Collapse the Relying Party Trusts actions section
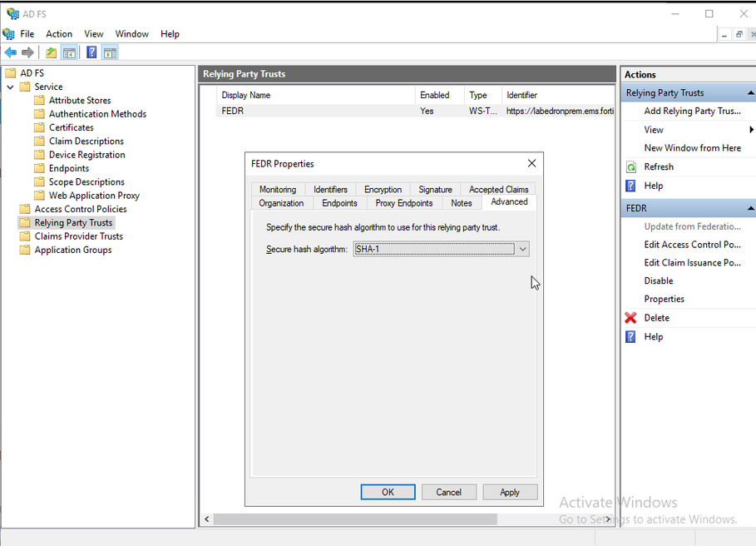The height and width of the screenshot is (546, 756). coord(750,93)
